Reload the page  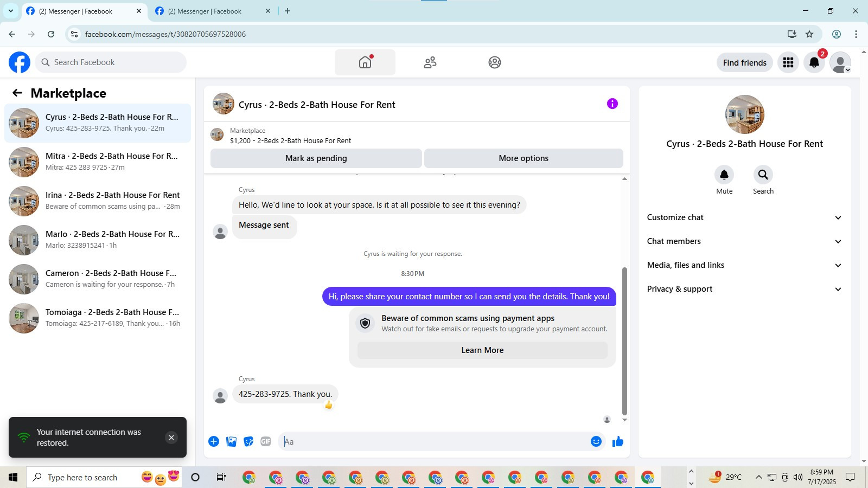(51, 34)
